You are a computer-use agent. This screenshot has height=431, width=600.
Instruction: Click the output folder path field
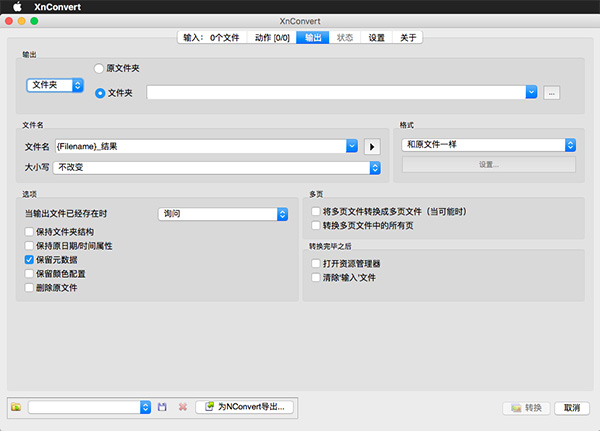336,92
